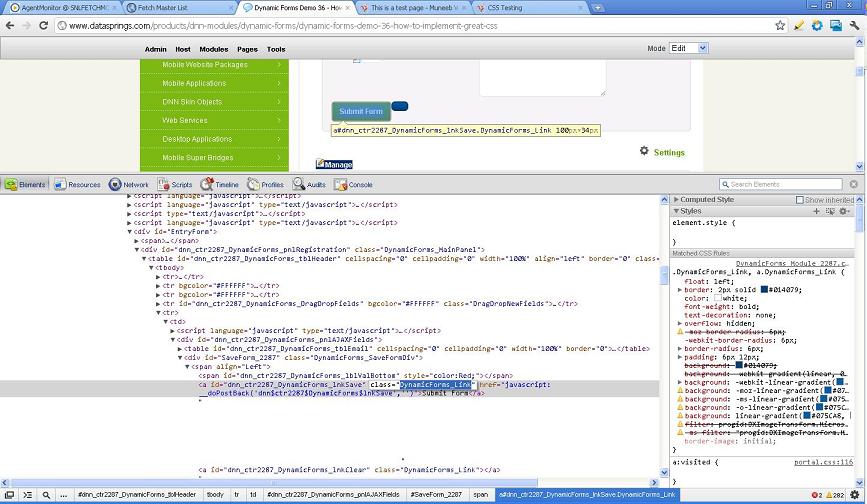Open the Chrome wrench menu
The width and height of the screenshot is (867, 504).
point(855,25)
